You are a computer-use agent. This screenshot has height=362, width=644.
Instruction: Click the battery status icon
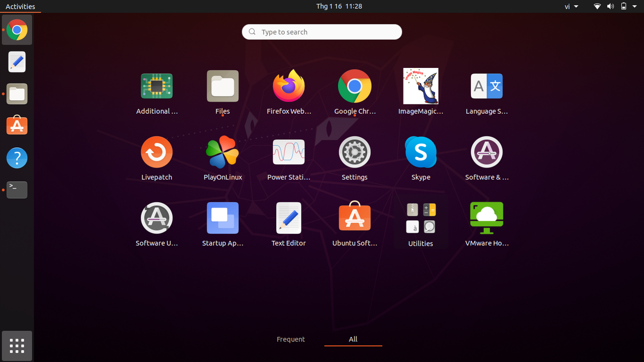click(623, 7)
